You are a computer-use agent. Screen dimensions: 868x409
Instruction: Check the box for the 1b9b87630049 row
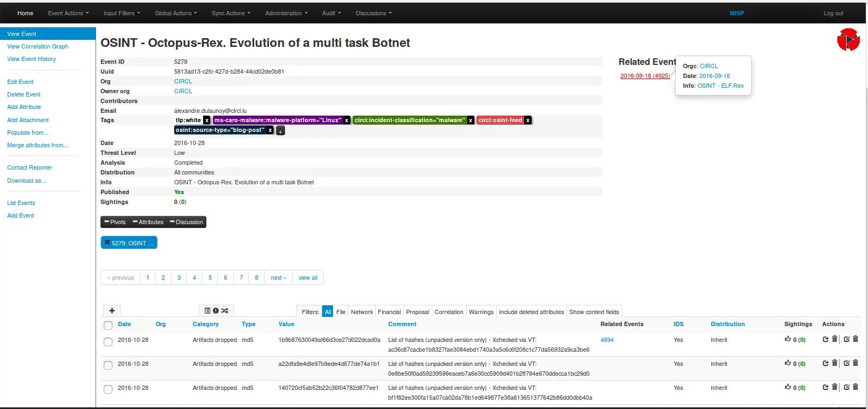[x=108, y=341]
